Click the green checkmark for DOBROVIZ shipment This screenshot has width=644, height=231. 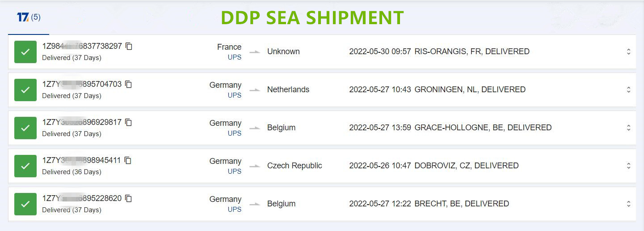point(25,166)
